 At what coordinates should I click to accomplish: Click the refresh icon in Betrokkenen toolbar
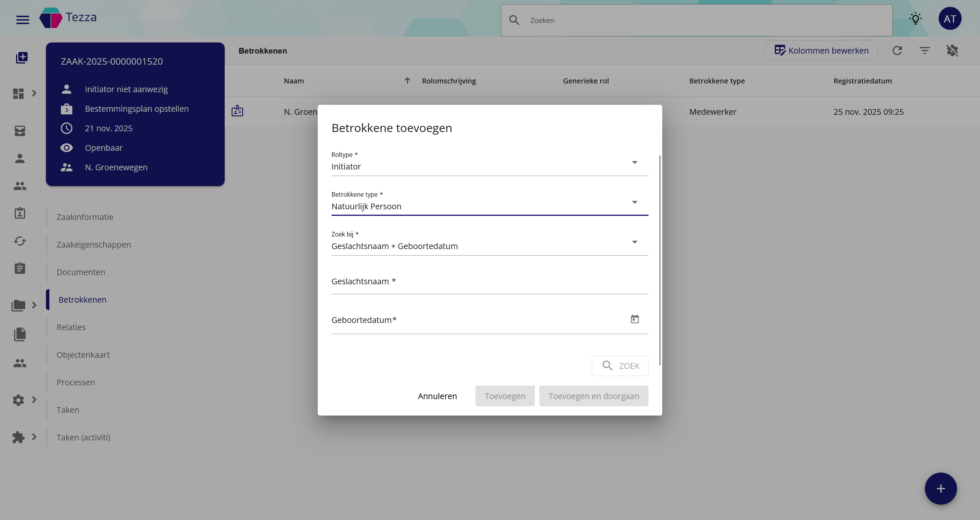(897, 51)
